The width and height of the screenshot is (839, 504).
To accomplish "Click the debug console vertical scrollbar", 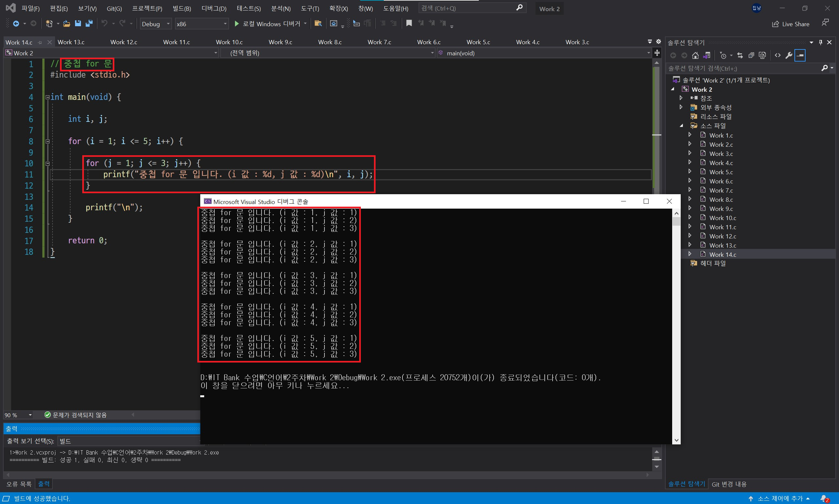I will pos(676,326).
